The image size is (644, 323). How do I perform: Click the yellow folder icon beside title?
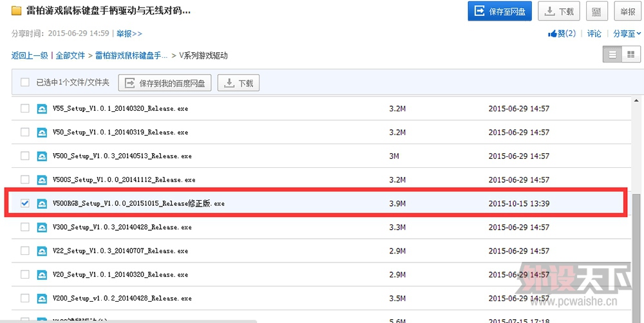[x=18, y=12]
